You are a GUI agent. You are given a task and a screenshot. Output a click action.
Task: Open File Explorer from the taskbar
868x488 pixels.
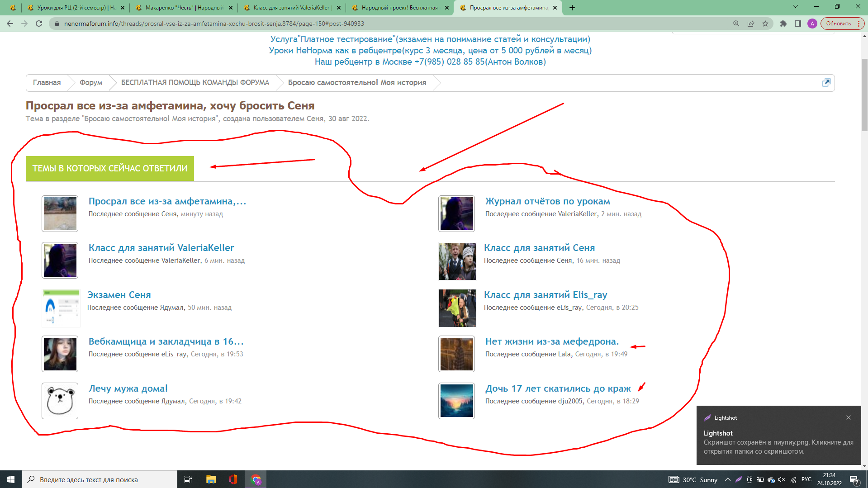coord(211,479)
